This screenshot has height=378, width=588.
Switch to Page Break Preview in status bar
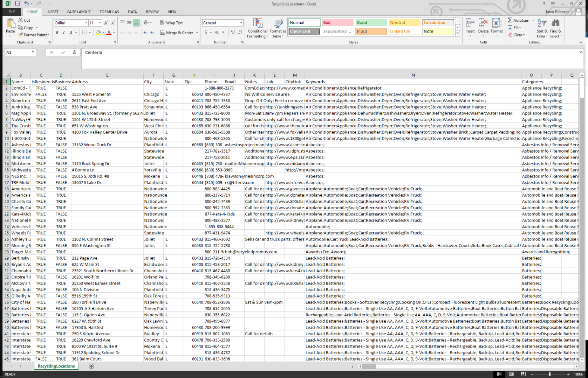(x=523, y=374)
